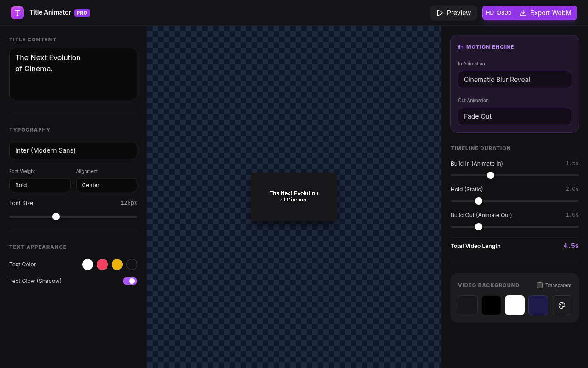Open the Alignment dropdown
Image resolution: width=588 pixels, height=368 pixels.
pyautogui.click(x=107, y=185)
